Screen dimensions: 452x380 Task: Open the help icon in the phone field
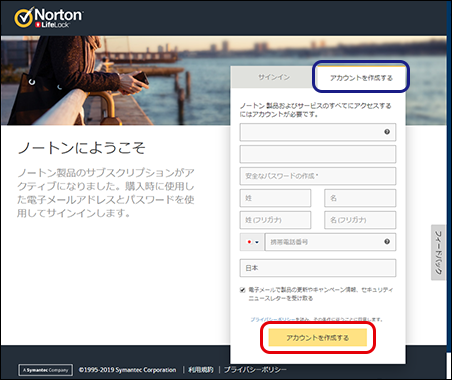point(387,242)
